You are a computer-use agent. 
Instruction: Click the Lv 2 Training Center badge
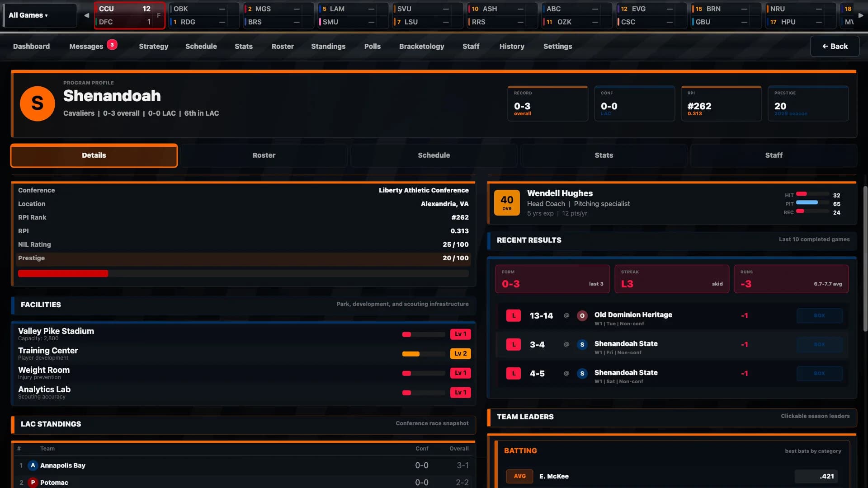(460, 354)
